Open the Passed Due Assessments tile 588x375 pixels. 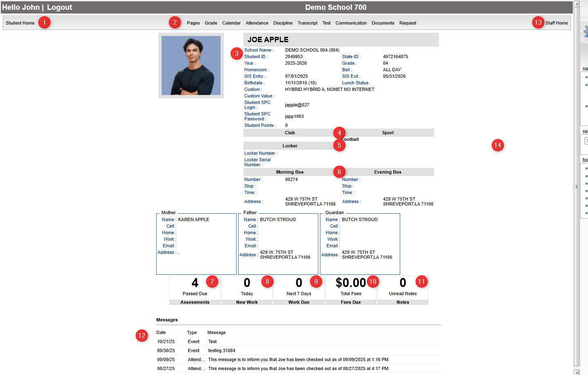tap(195, 290)
